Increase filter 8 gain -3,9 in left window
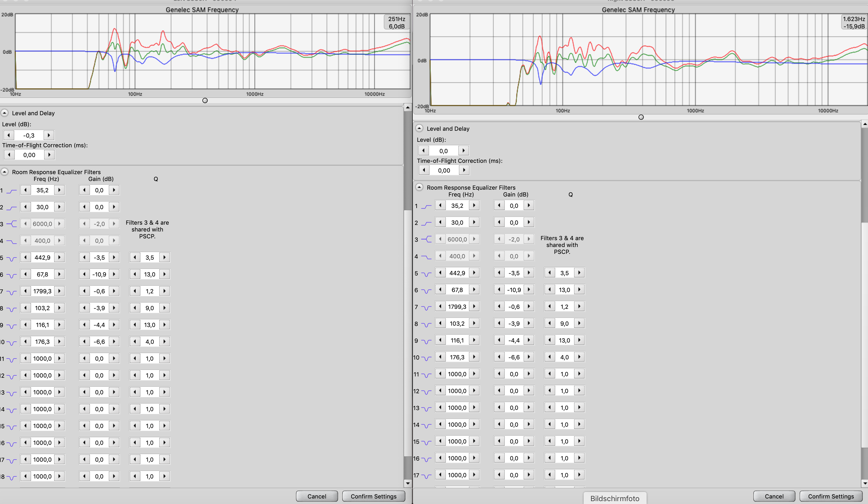 [114, 308]
